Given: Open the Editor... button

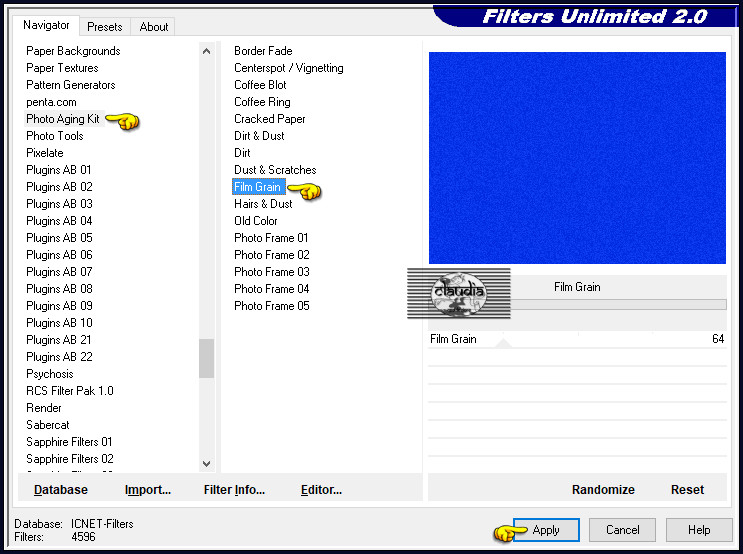Looking at the screenshot, I should [321, 490].
